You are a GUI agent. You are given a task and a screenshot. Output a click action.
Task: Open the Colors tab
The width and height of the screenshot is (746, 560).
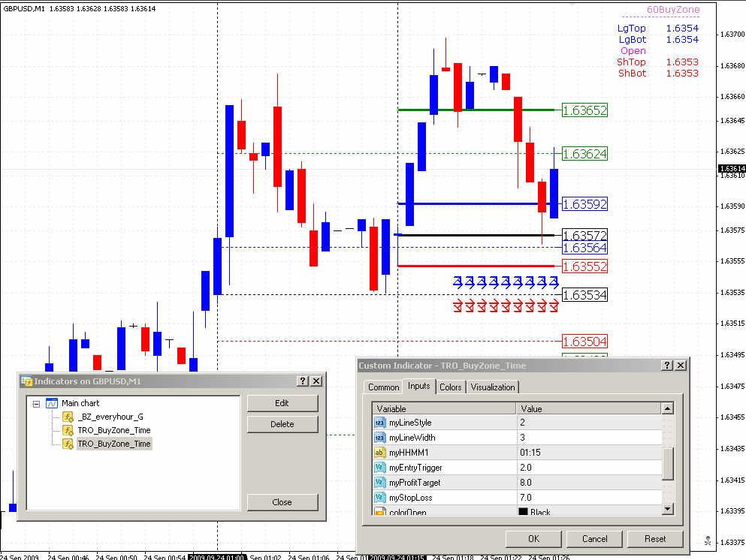pyautogui.click(x=451, y=387)
